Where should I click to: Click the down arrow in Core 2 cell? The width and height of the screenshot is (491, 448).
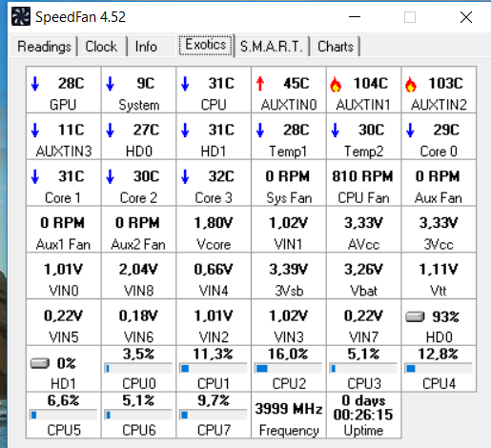pyautogui.click(x=111, y=176)
